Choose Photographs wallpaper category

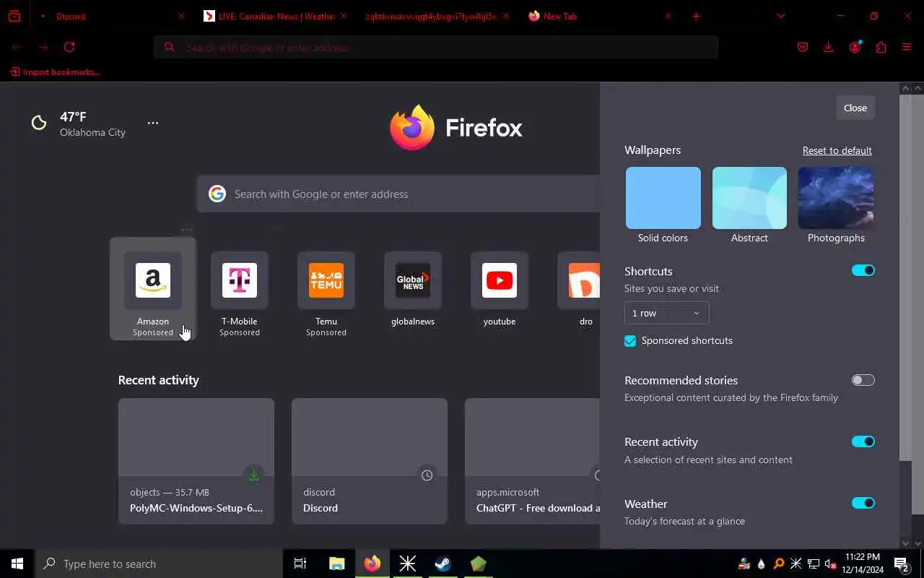coord(836,198)
